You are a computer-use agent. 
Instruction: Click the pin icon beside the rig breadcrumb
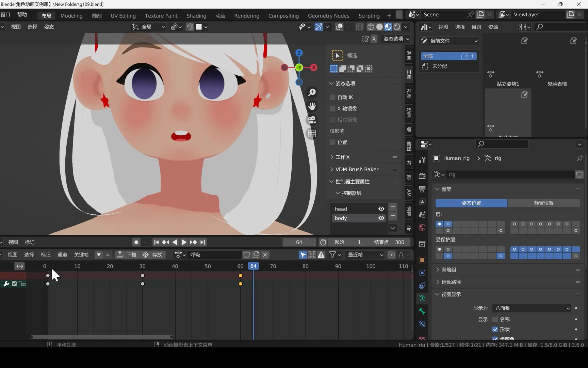(x=579, y=158)
